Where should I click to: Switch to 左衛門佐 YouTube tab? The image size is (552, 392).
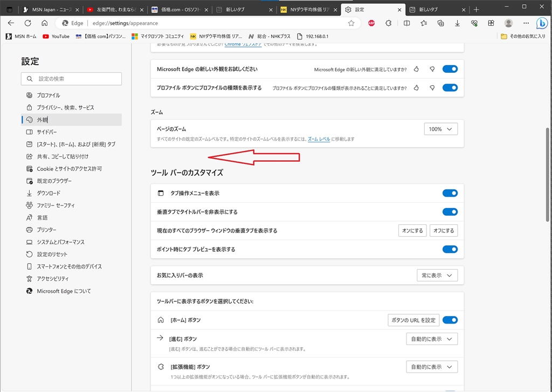point(116,10)
